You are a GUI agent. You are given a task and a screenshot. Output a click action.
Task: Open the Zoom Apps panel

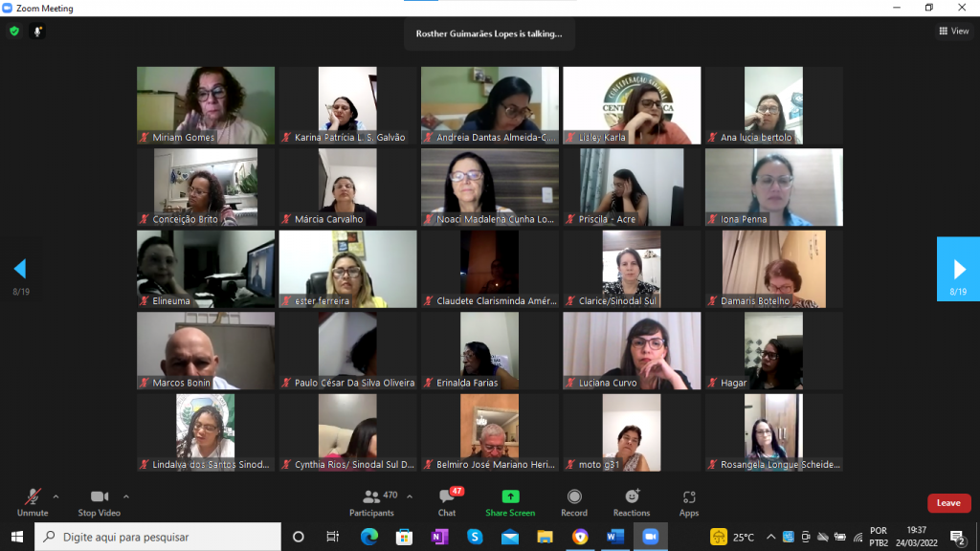[x=689, y=502]
